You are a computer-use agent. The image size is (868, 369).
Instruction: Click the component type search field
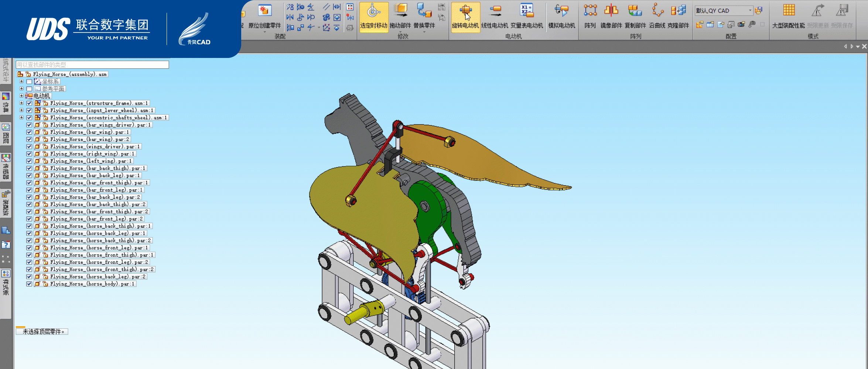tap(92, 65)
